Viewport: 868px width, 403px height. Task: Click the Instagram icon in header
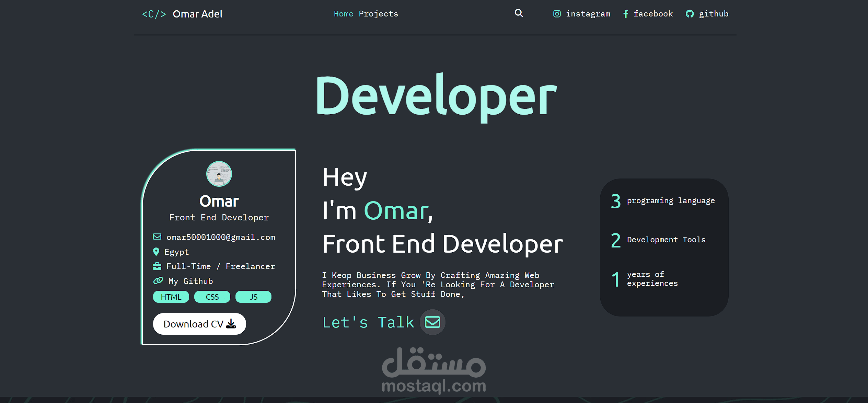click(557, 14)
